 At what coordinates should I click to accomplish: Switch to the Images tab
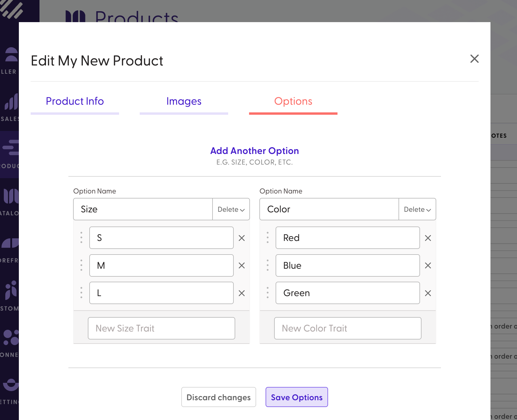184,101
